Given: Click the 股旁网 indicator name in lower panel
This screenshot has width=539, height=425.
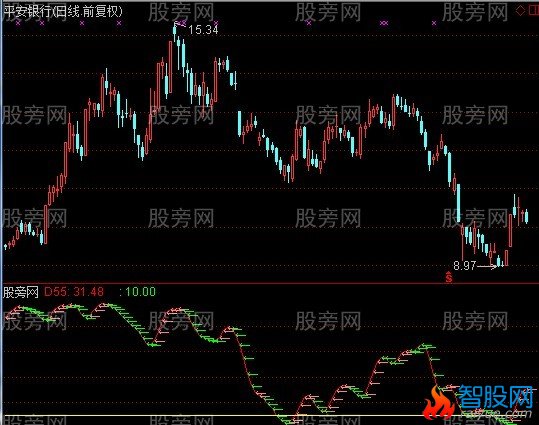Looking at the screenshot, I should click(x=21, y=292).
